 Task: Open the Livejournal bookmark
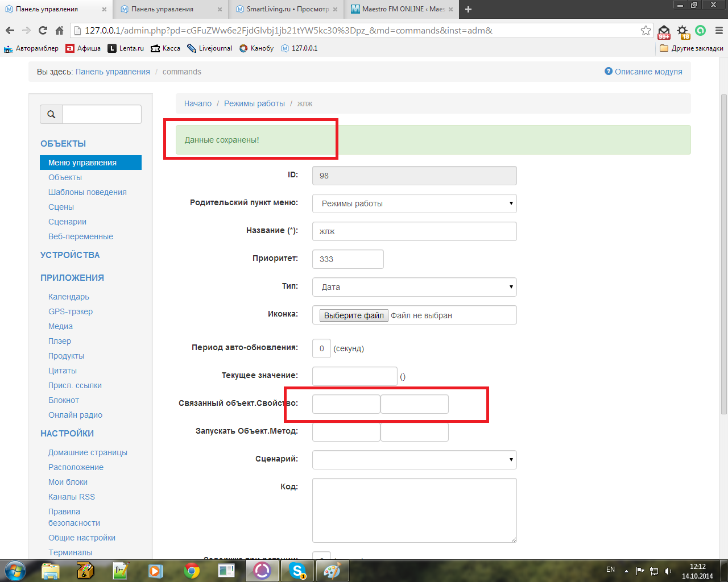tap(209, 48)
